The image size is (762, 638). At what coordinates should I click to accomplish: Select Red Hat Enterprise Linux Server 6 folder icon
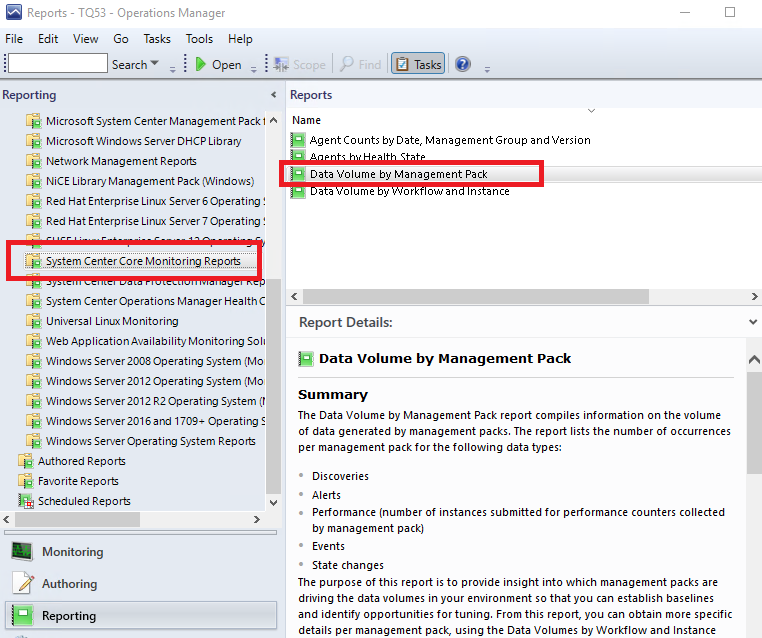[x=34, y=201]
